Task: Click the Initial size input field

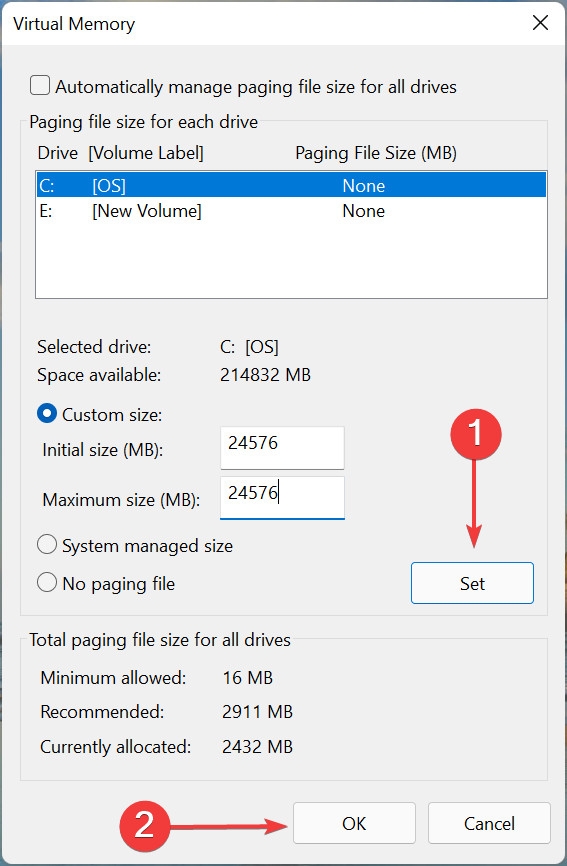Action: tap(282, 448)
